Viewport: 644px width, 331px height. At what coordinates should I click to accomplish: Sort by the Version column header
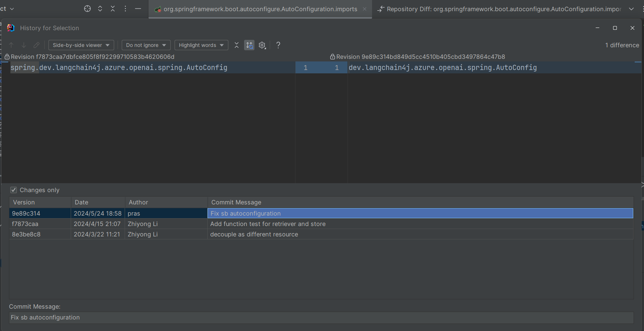pyautogui.click(x=40, y=202)
